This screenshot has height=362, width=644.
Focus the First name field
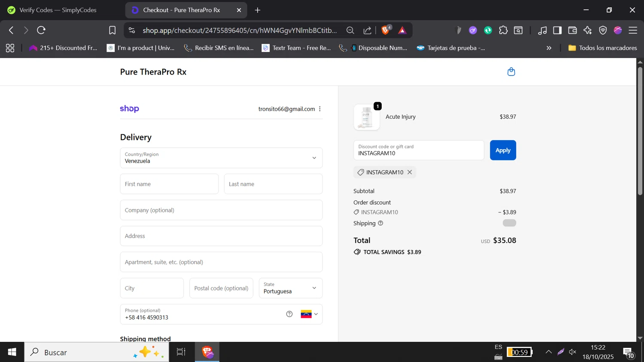169,184
